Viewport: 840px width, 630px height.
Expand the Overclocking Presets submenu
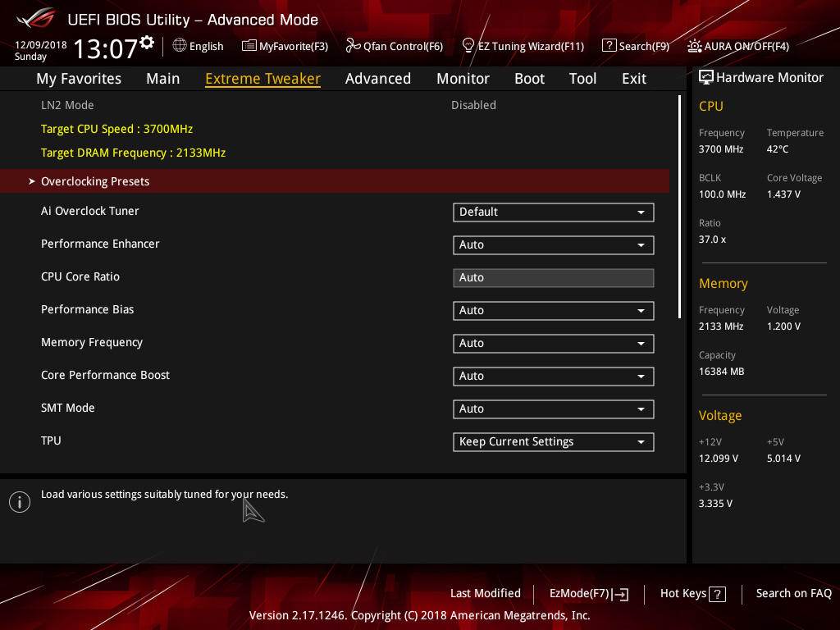[335, 181]
